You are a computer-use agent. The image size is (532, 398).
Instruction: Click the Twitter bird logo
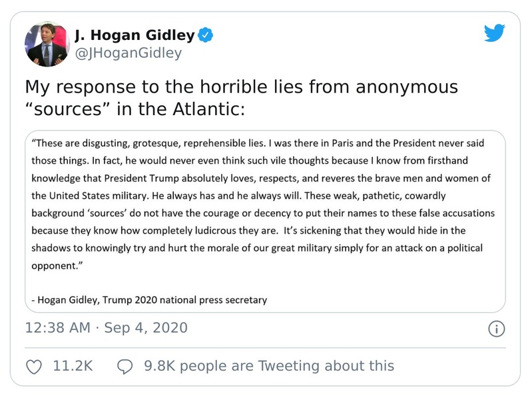(x=494, y=33)
